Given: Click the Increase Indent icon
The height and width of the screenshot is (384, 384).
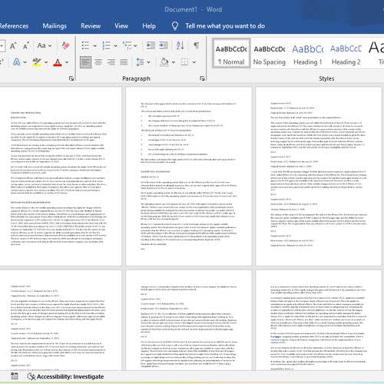Looking at the screenshot, I should (163, 45).
